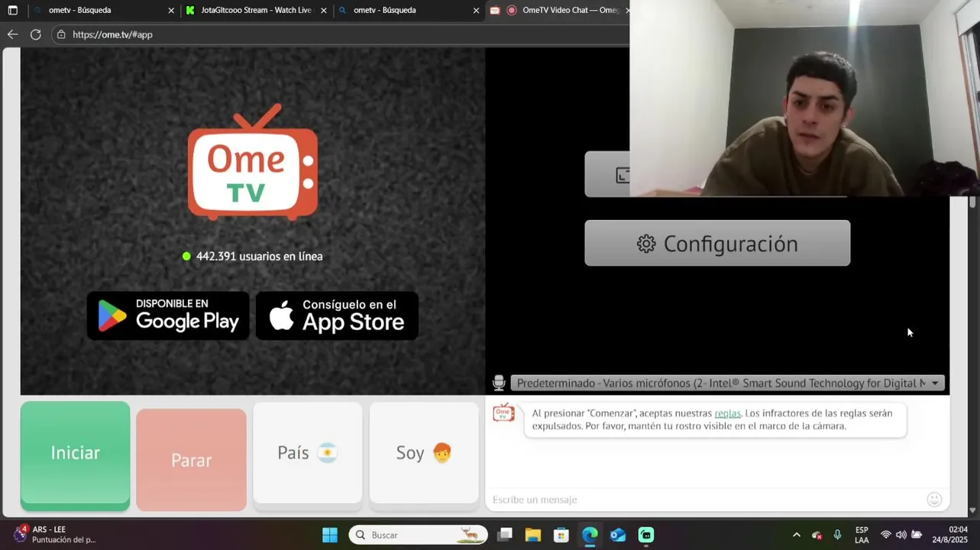Click the OmeTV avatar in chat message
980x550 pixels.
(503, 413)
